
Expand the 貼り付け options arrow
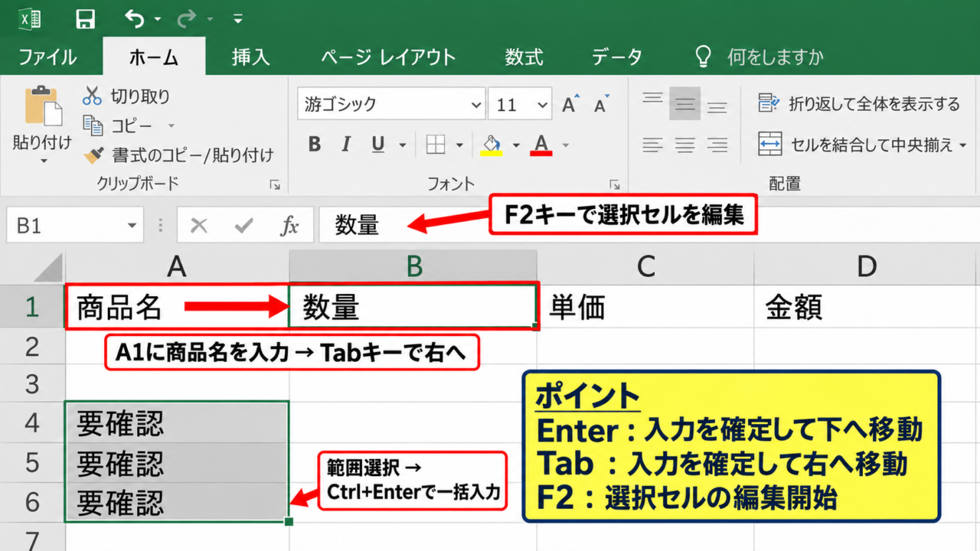(43, 161)
